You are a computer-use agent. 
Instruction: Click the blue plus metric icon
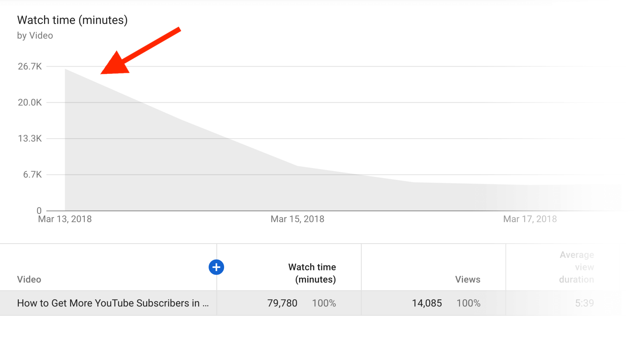coord(216,267)
